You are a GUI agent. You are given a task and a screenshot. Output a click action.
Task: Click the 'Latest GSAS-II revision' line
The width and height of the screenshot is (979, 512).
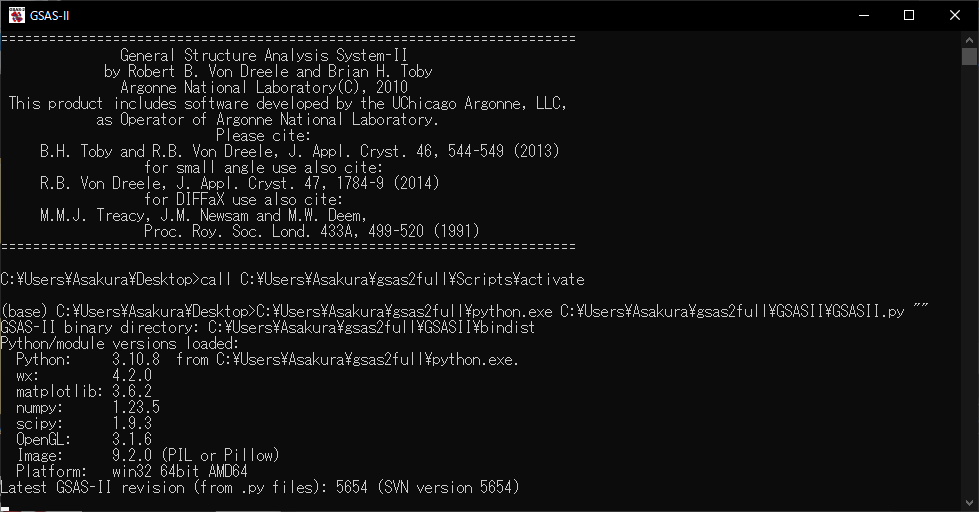259,487
